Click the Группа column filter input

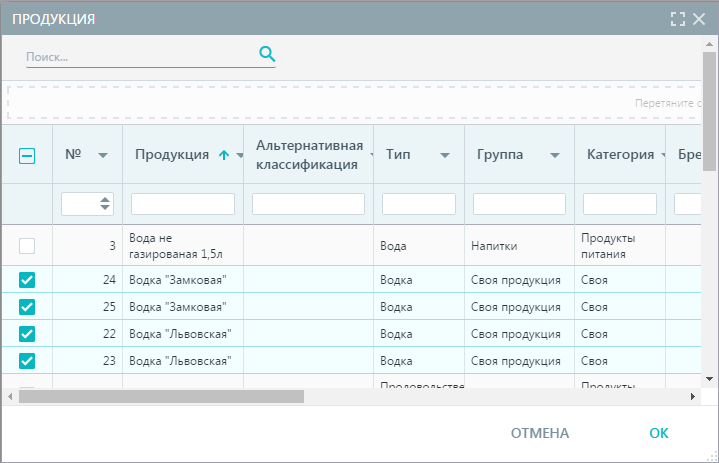point(520,204)
